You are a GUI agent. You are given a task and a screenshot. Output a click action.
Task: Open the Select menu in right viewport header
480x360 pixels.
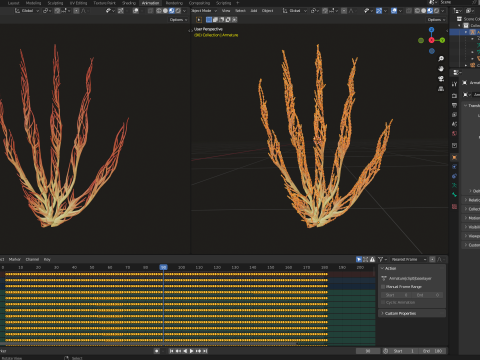(240, 11)
